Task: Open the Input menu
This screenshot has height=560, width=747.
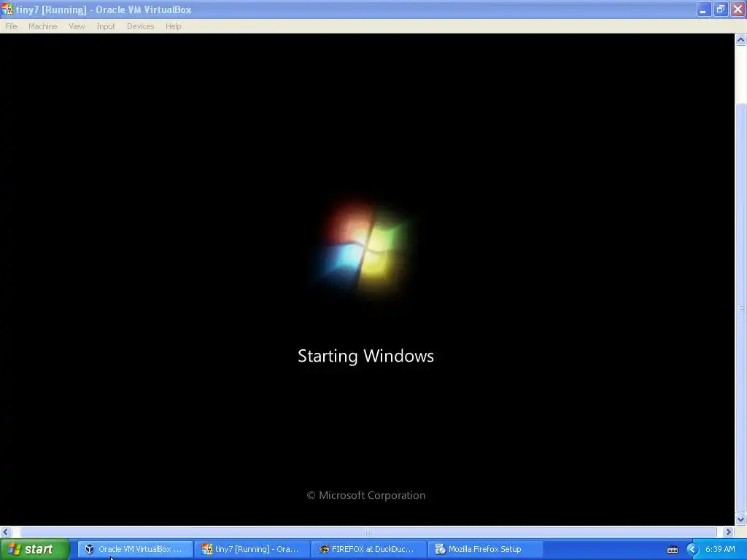Action: coord(106,26)
